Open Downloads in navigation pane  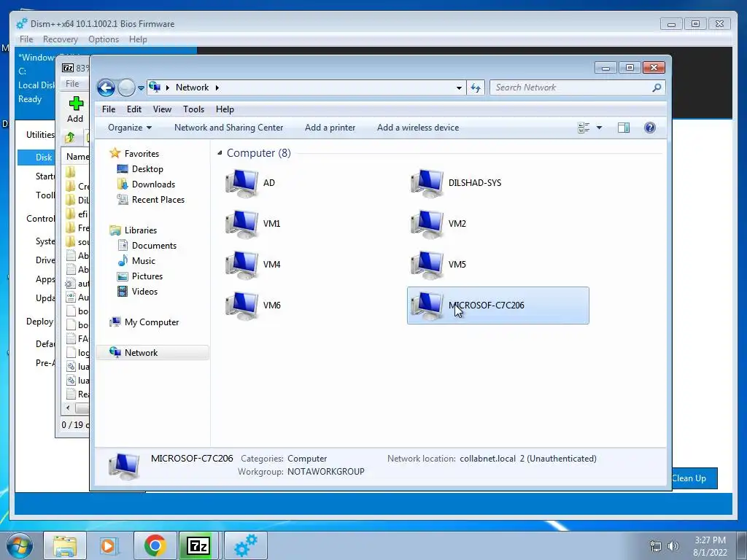pyautogui.click(x=153, y=184)
